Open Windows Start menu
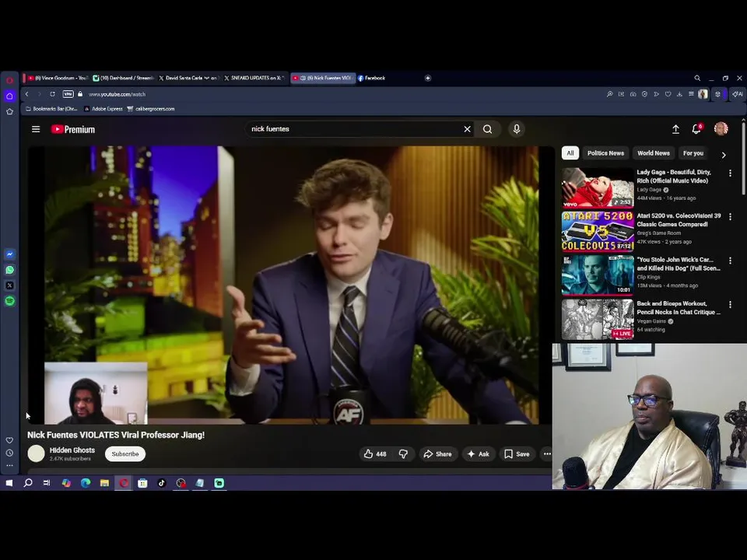747x560 pixels. 9,483
